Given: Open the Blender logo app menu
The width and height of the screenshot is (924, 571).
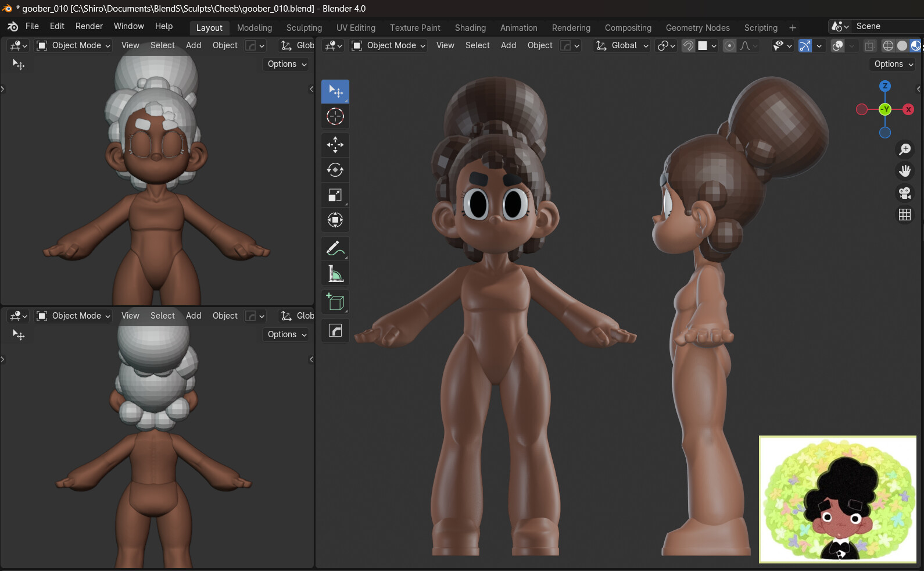Looking at the screenshot, I should pos(13,27).
